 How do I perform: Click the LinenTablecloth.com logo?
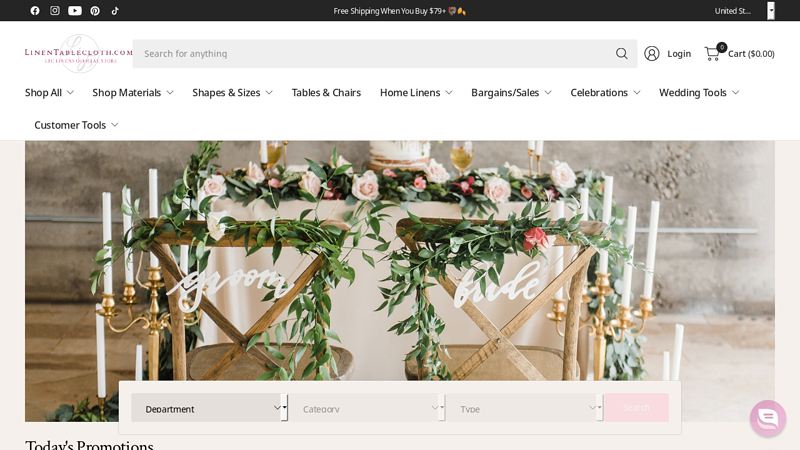point(78,53)
